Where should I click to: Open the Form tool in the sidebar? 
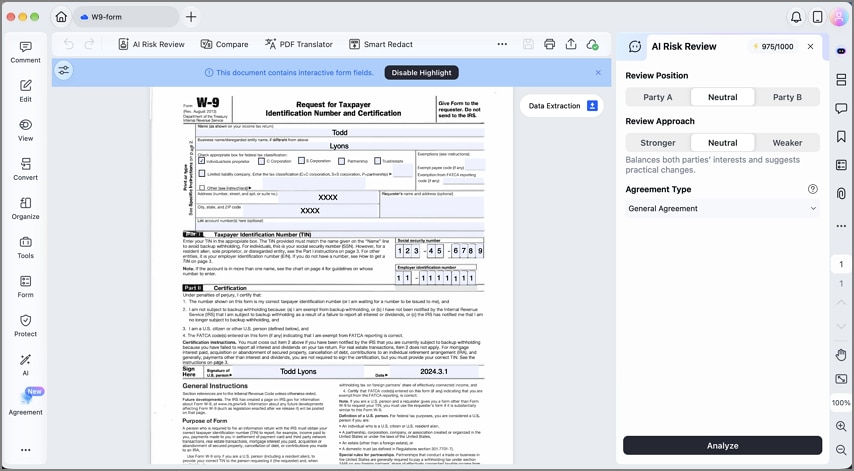[x=25, y=288]
